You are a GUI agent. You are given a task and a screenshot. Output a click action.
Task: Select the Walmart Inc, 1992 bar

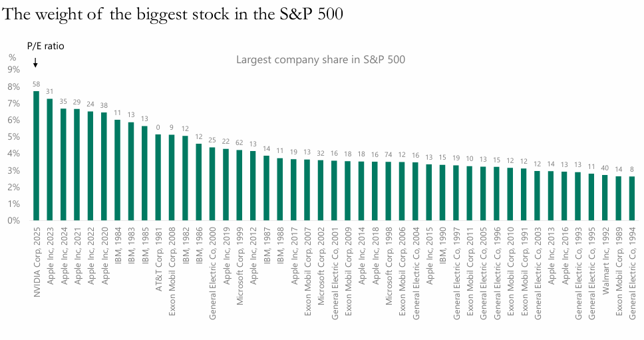605,198
